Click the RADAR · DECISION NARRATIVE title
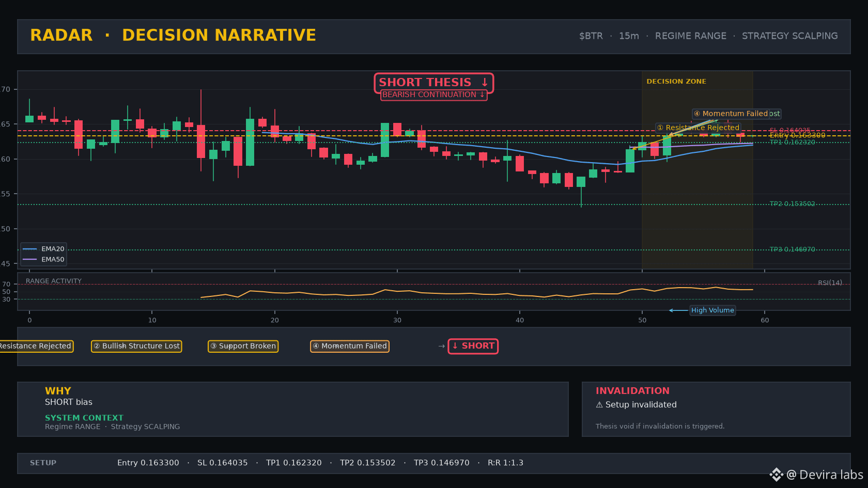 (173, 35)
